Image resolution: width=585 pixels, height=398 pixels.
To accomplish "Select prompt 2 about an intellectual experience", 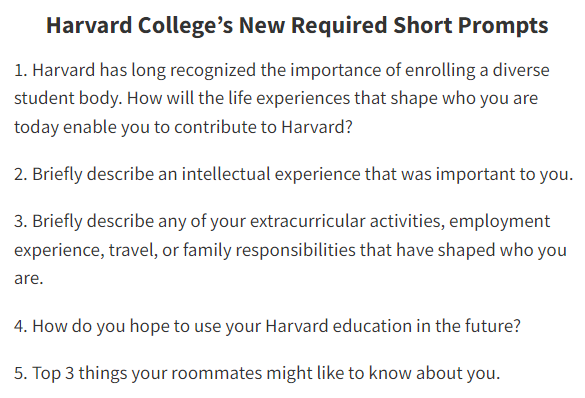I will [x=293, y=174].
